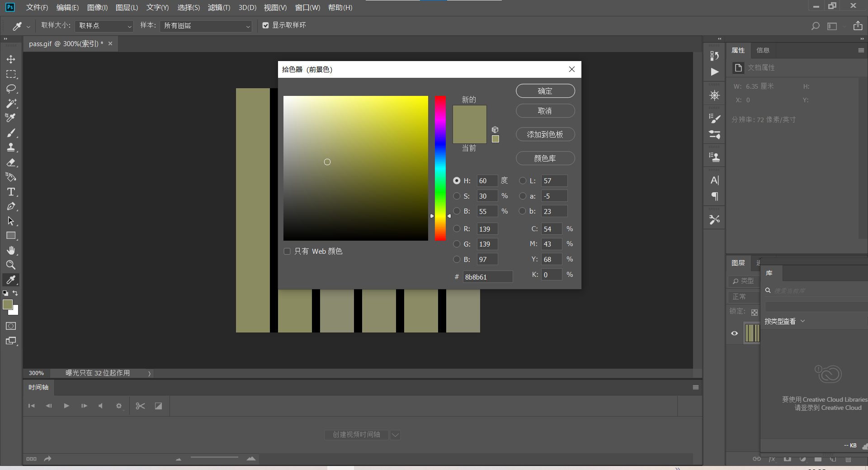This screenshot has height=470, width=868.
Task: Click the 添加到色板 button
Action: 545,134
